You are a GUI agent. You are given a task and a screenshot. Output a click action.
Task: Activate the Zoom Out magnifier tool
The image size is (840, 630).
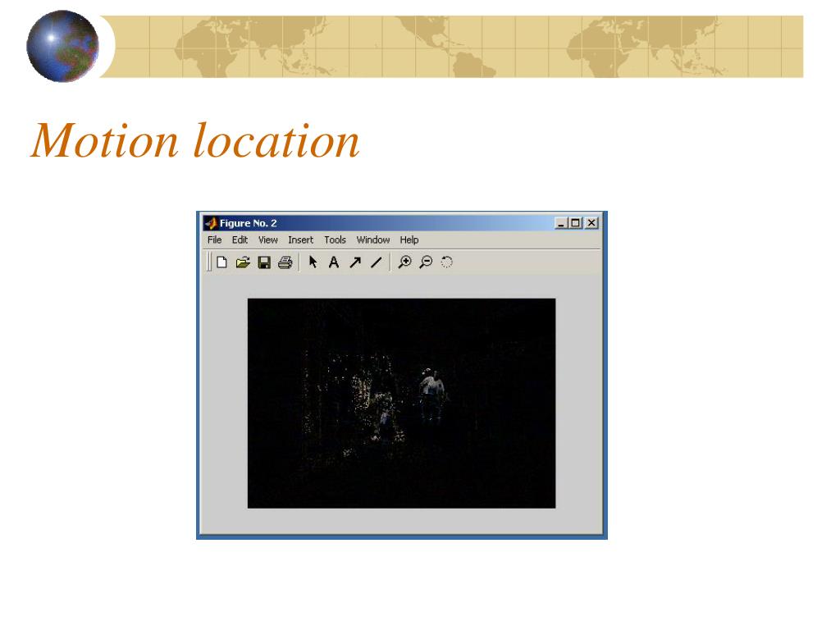click(426, 262)
